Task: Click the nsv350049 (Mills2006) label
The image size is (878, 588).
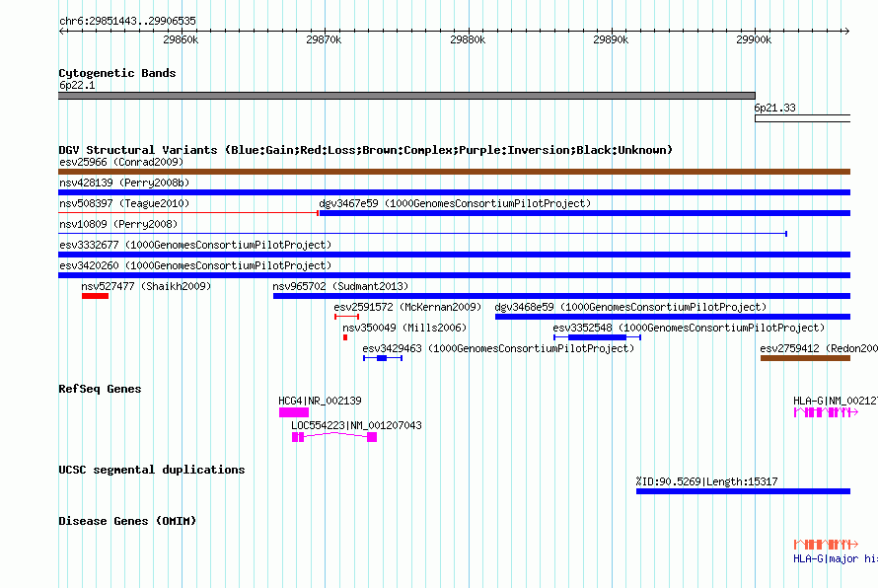Action: click(x=404, y=328)
